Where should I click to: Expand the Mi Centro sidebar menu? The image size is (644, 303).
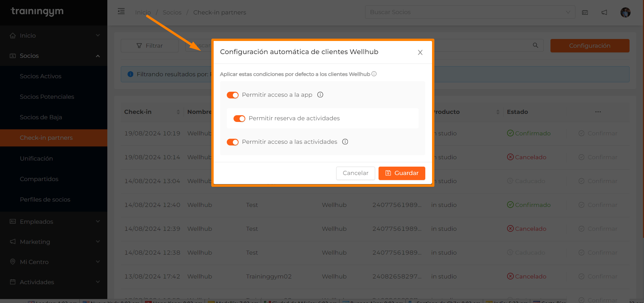[53, 262]
